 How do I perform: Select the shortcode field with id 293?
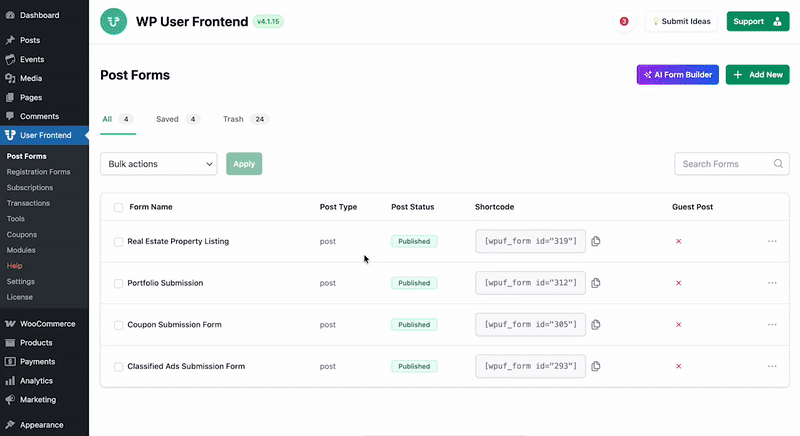pos(530,366)
